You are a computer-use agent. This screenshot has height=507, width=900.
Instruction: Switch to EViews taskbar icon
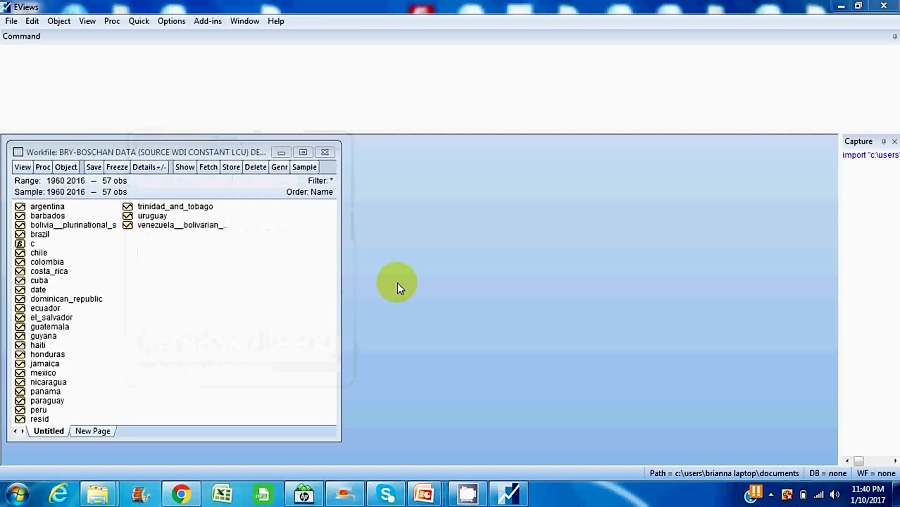[x=509, y=494]
